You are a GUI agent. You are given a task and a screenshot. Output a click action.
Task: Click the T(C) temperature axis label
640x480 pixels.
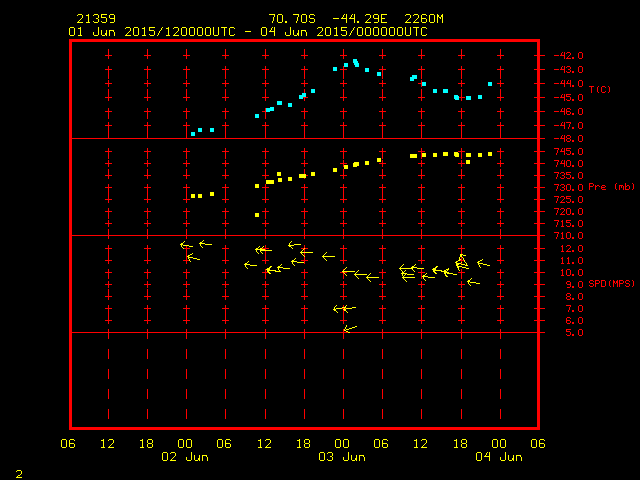click(600, 89)
